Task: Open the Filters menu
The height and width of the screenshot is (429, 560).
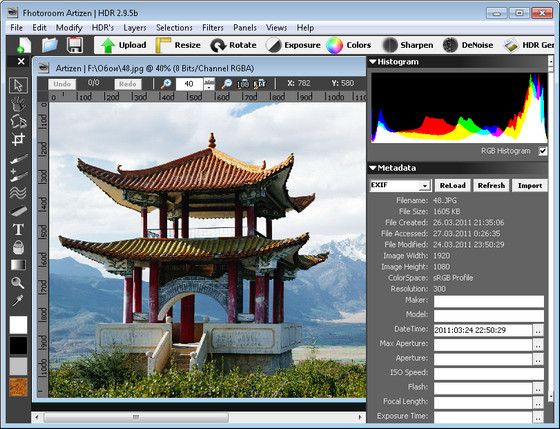Action: [x=212, y=28]
